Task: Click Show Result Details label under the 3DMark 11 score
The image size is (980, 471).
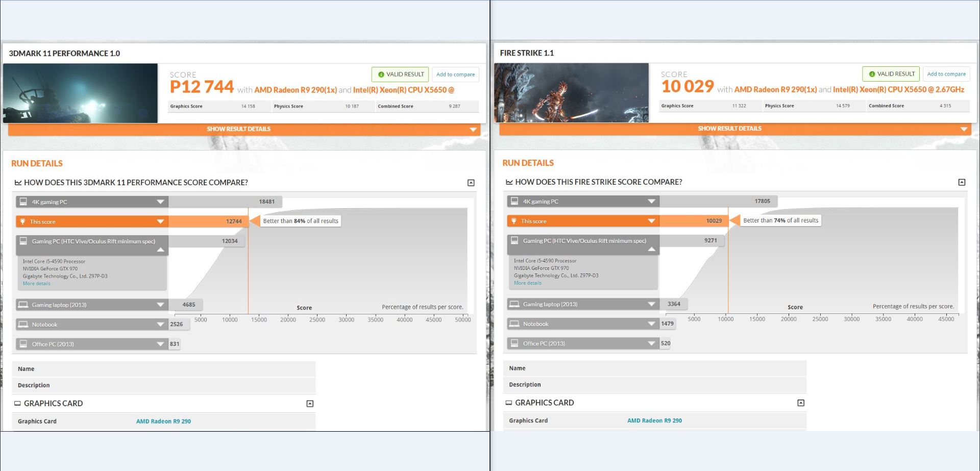Action: 238,129
